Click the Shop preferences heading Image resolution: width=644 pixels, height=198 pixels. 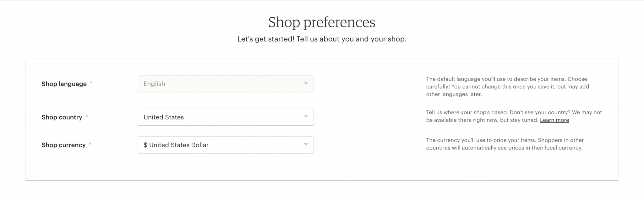pos(322,22)
